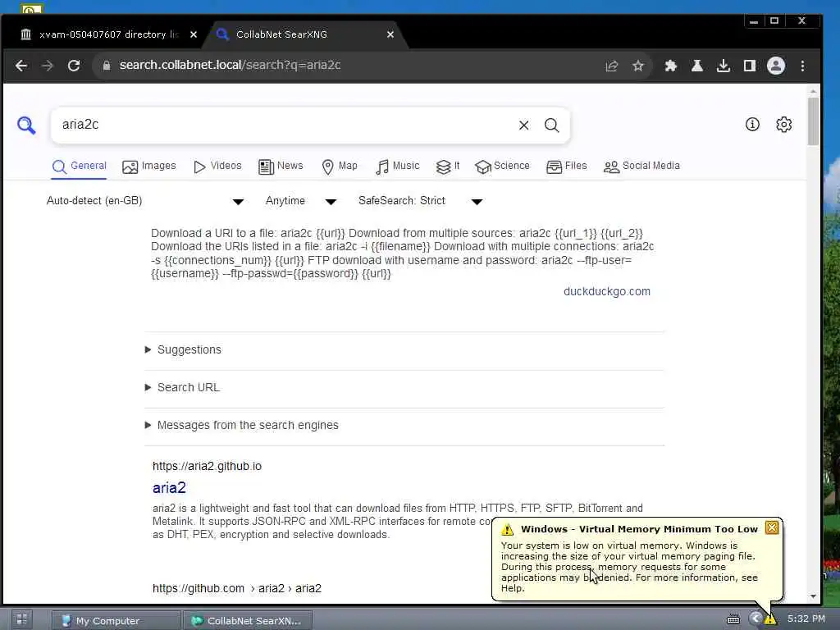Open the Auto-detect (en-GB) language dropdown
840x630 pixels.
point(144,201)
